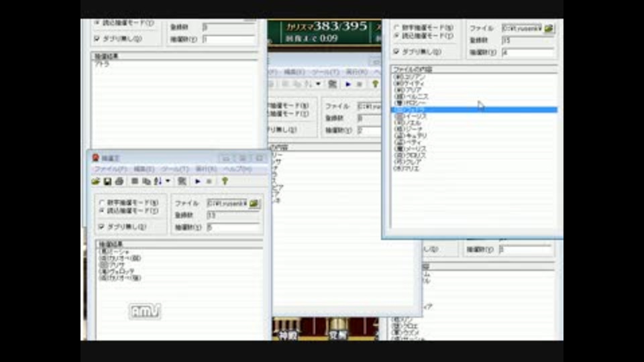The image size is (644, 362).
Task: Select 読込抽選モード radio in top-left window
Action: (97, 23)
